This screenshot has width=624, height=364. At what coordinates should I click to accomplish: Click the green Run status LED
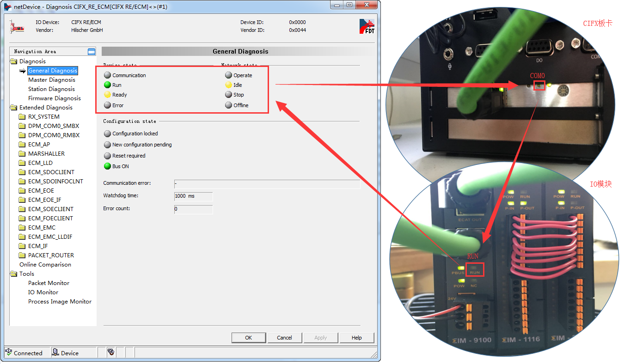(x=107, y=85)
